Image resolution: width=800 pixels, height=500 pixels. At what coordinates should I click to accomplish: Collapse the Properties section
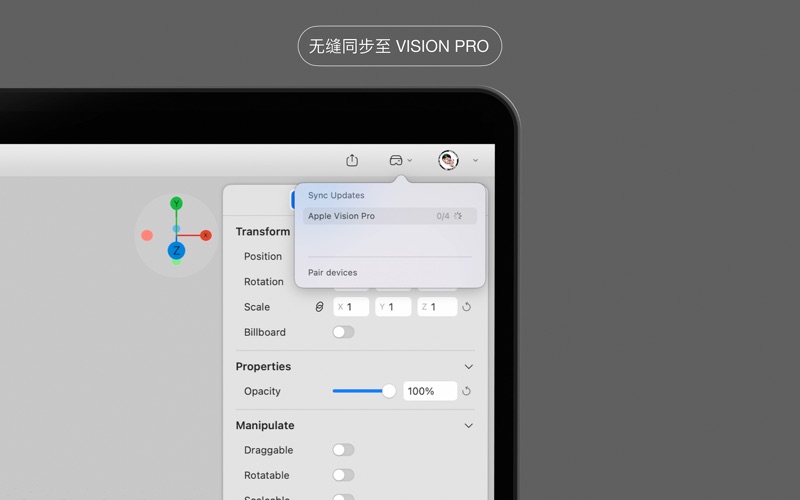pyautogui.click(x=469, y=367)
